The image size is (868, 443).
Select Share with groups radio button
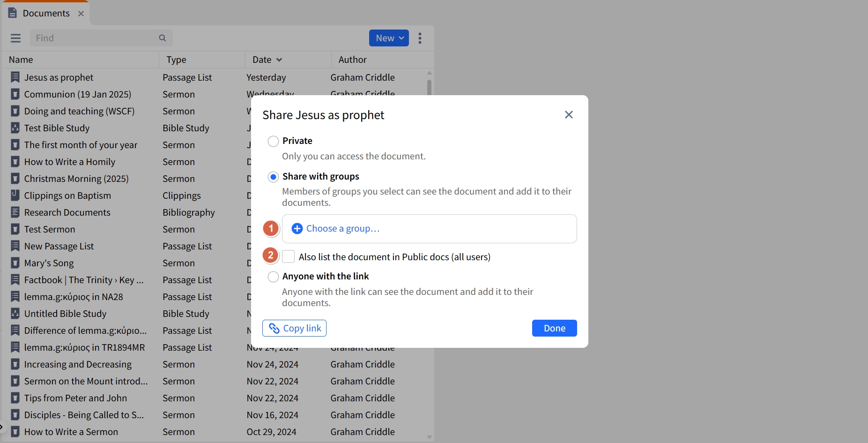pos(273,177)
